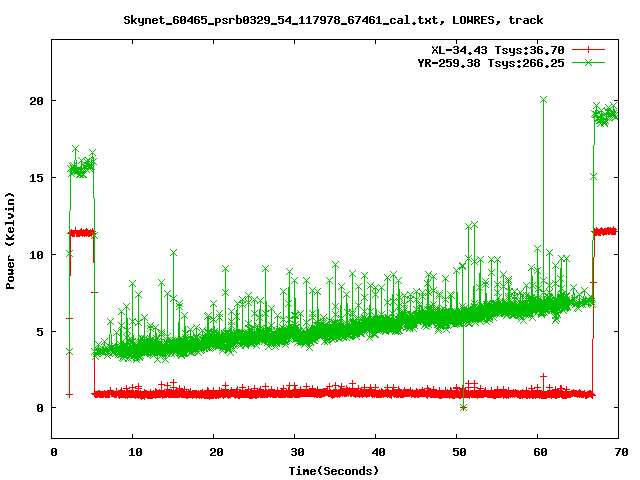This screenshot has height=480, width=640.
Task: Click y-axis tick label 0
Action: tap(40, 408)
